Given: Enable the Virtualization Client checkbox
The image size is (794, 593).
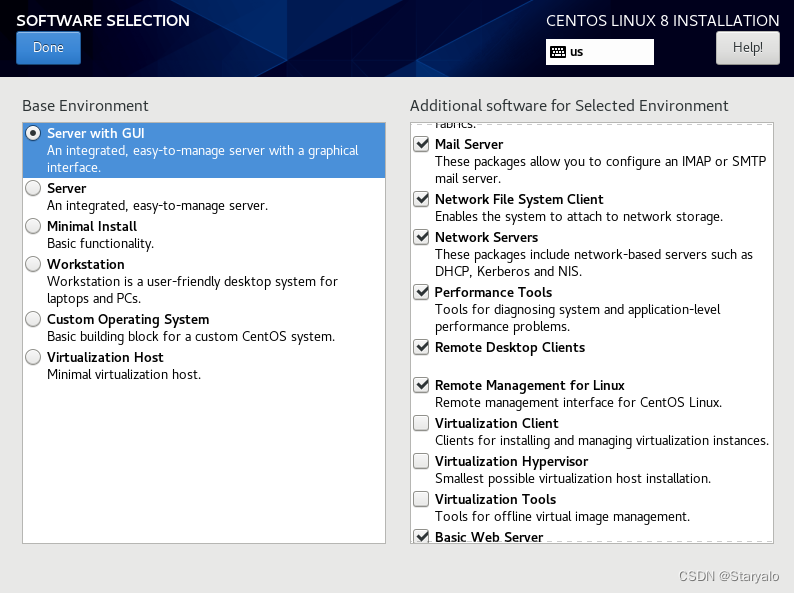Looking at the screenshot, I should click(x=421, y=423).
